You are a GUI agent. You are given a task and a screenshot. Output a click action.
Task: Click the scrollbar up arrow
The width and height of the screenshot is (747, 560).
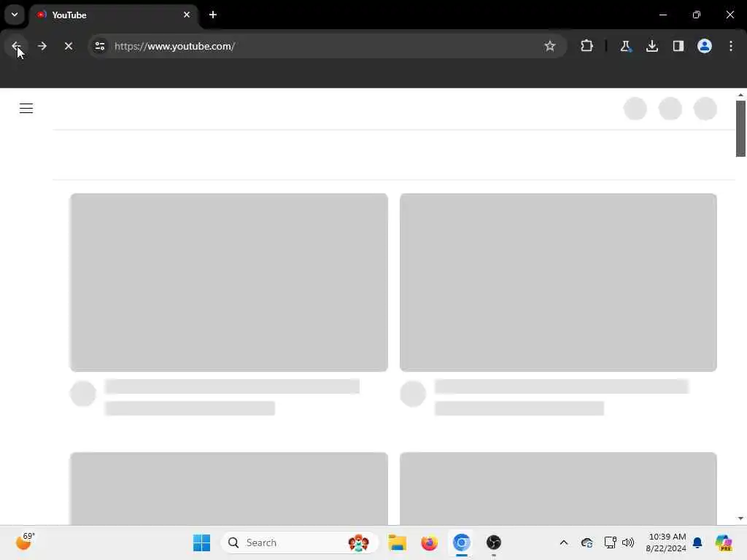click(740, 96)
